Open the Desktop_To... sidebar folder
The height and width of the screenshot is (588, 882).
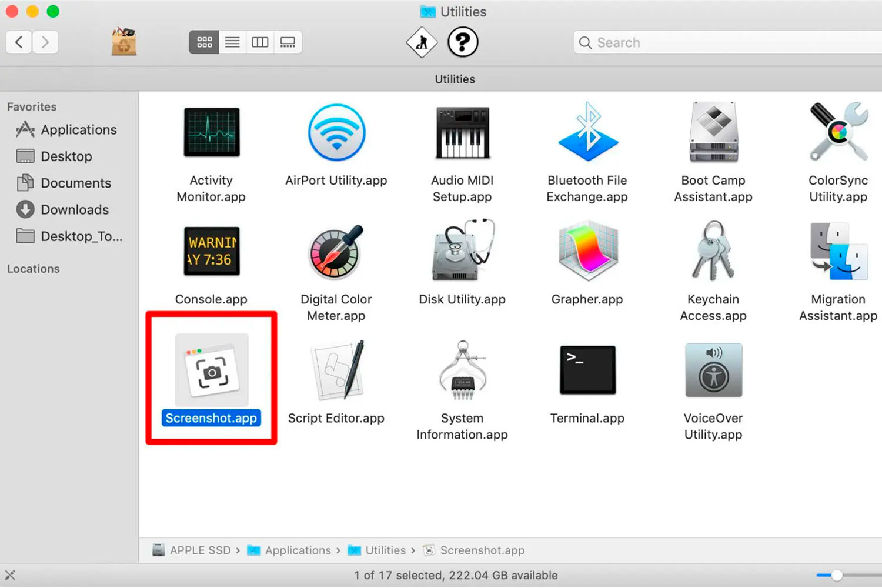pos(69,236)
